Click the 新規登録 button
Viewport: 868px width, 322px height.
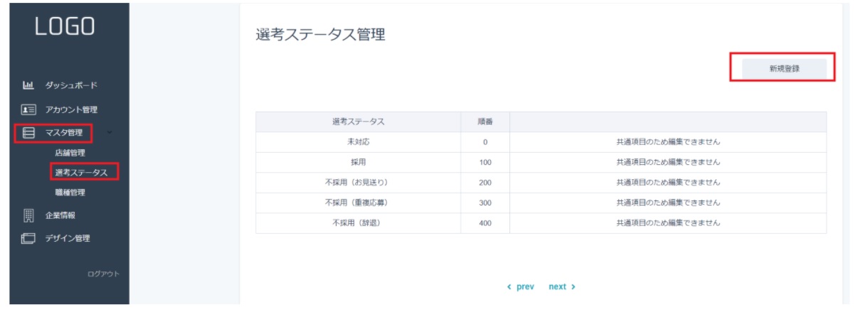click(x=784, y=69)
